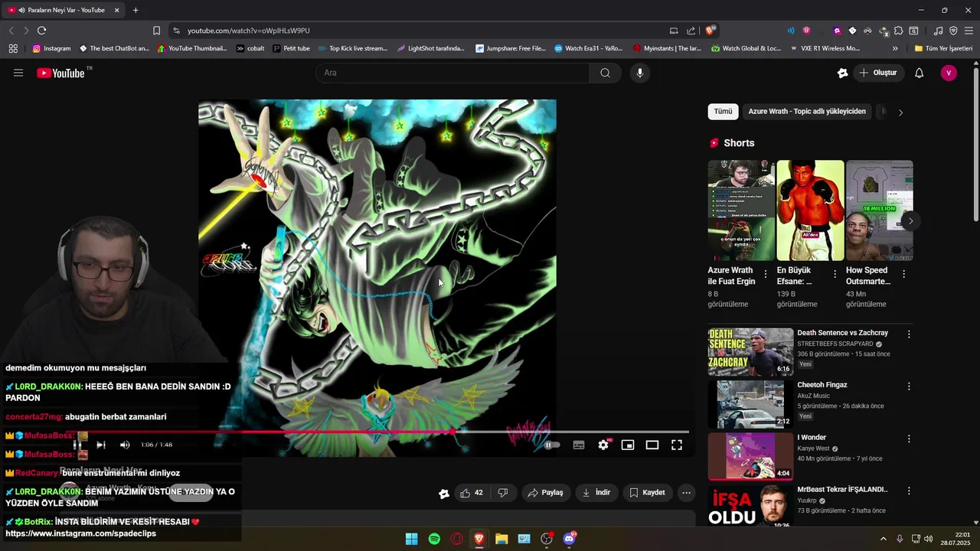This screenshot has height=551, width=980.
Task: Open the En Büyük Efsane short thumbnail
Action: click(810, 210)
